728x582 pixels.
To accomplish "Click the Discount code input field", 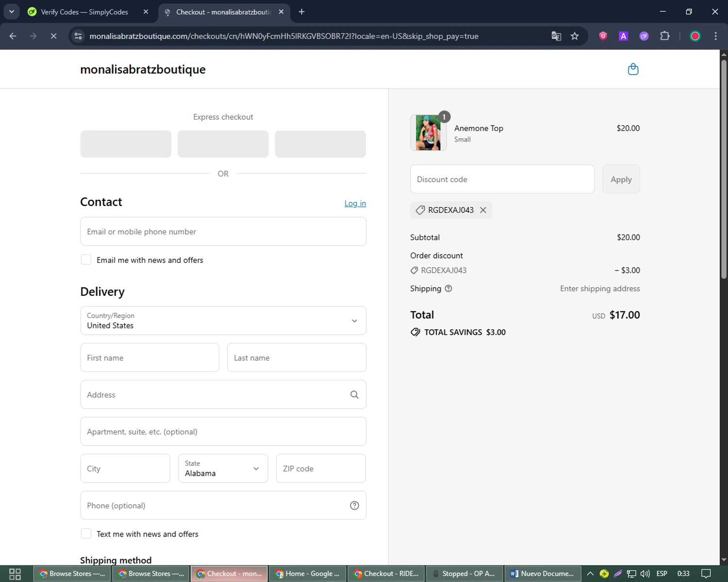I will tap(502, 179).
